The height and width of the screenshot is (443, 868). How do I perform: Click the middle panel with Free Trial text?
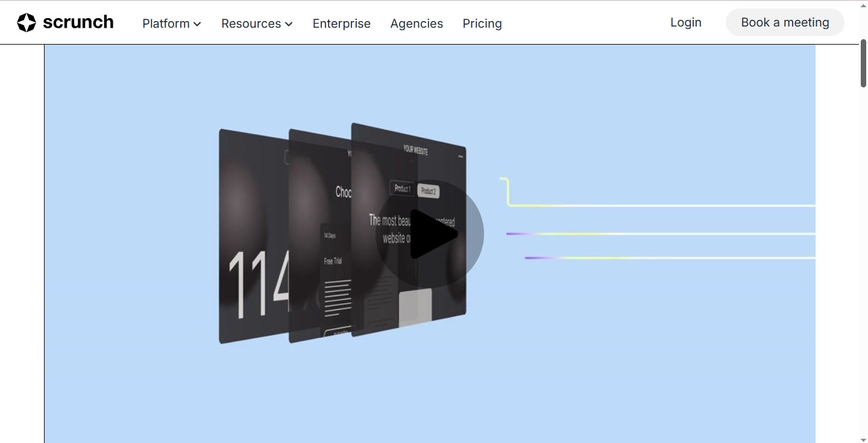[x=319, y=236]
